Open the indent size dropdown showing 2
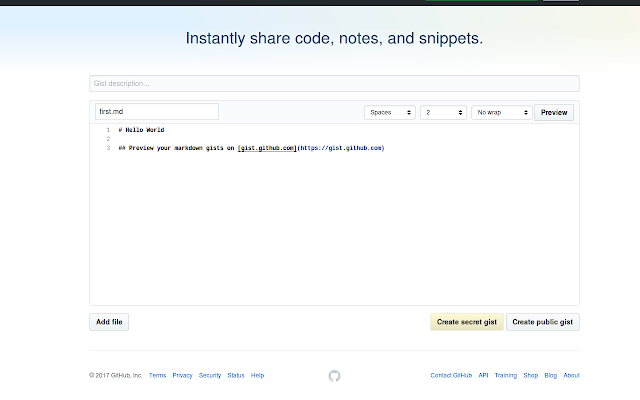This screenshot has height=400, width=640. (x=443, y=112)
